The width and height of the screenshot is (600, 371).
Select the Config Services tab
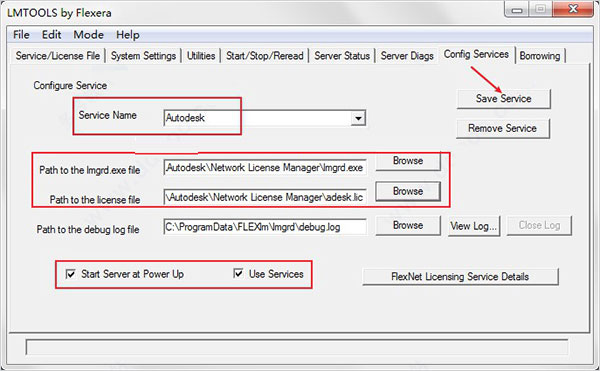(x=476, y=54)
